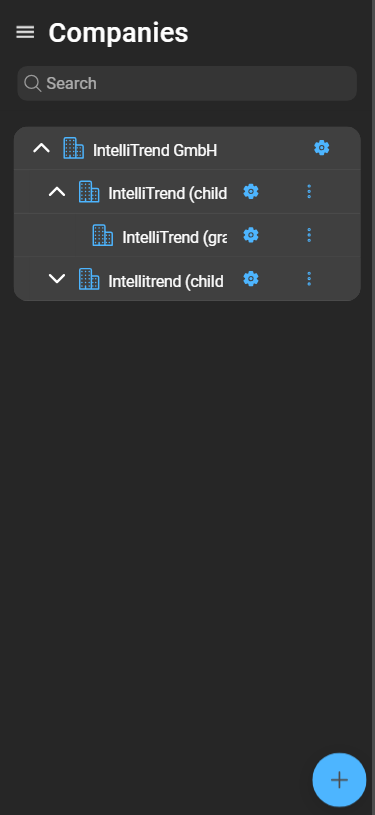The height and width of the screenshot is (815, 375).
Task: Open settings gear for IntelliTrend GmbH
Action: coord(322,148)
